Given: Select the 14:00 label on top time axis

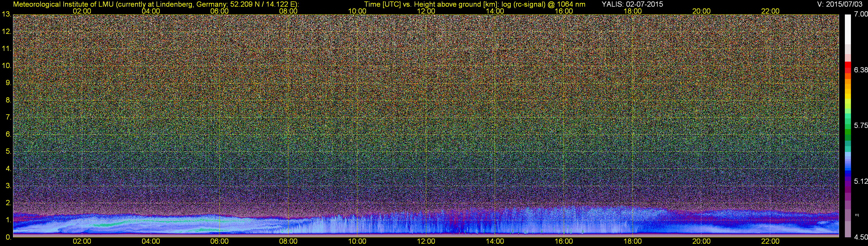Looking at the screenshot, I should pyautogui.click(x=495, y=11).
